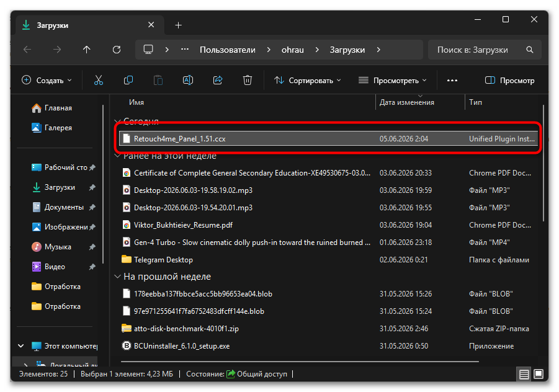Open the Просмотреть dropdown

[393, 80]
